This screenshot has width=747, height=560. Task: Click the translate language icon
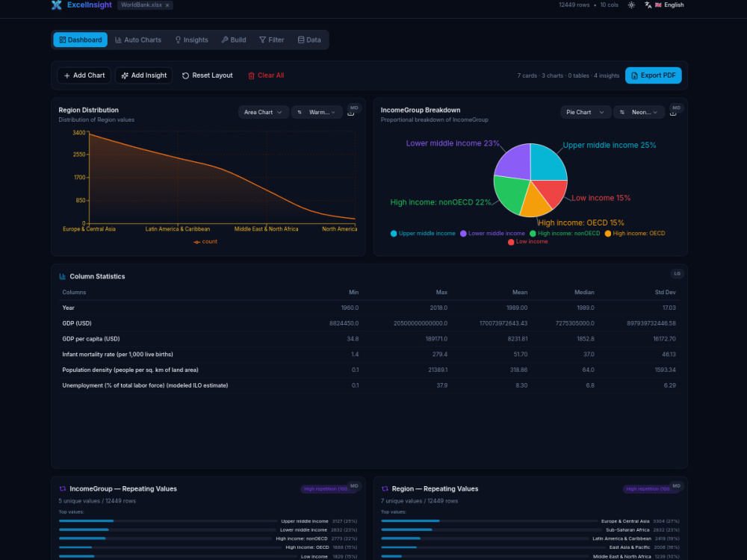coord(648,5)
